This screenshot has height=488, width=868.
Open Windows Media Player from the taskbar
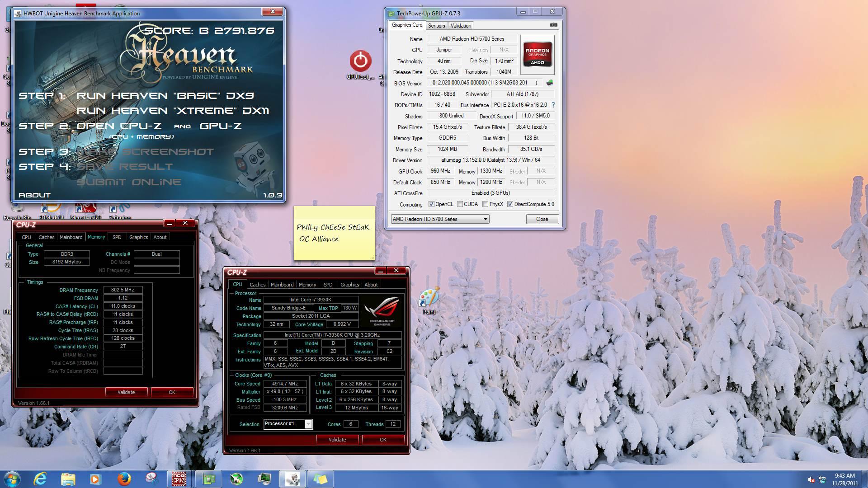[95, 479]
